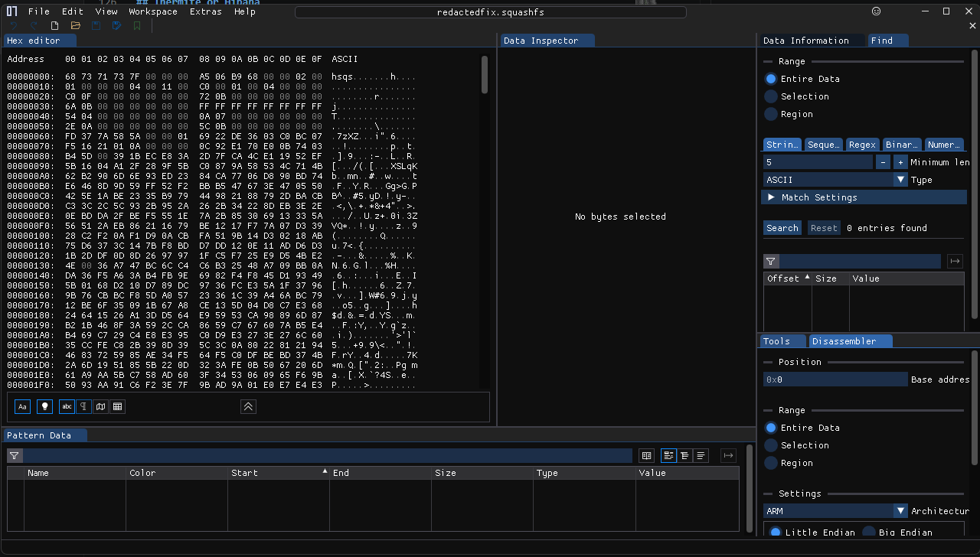
Task: Collapse the Range section in Find panel
Action: point(792,61)
